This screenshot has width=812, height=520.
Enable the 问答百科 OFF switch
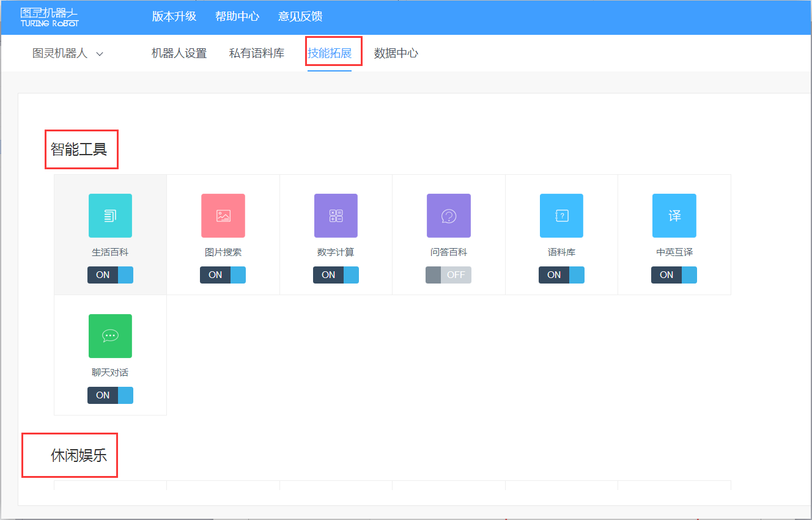click(x=449, y=275)
